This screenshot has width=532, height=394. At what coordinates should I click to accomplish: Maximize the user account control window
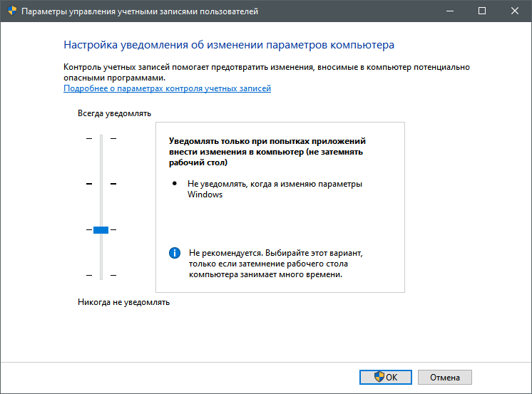coord(482,11)
